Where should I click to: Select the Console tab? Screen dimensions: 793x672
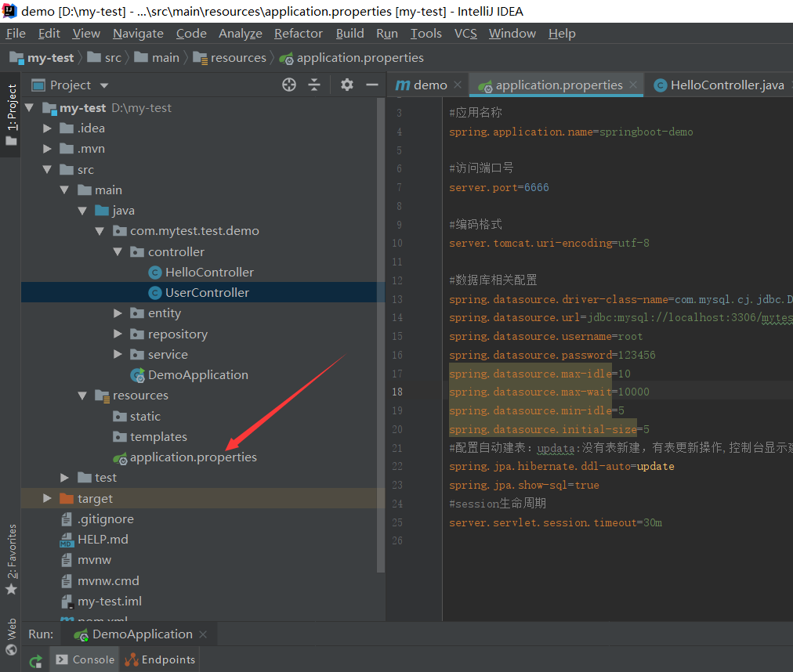click(85, 659)
